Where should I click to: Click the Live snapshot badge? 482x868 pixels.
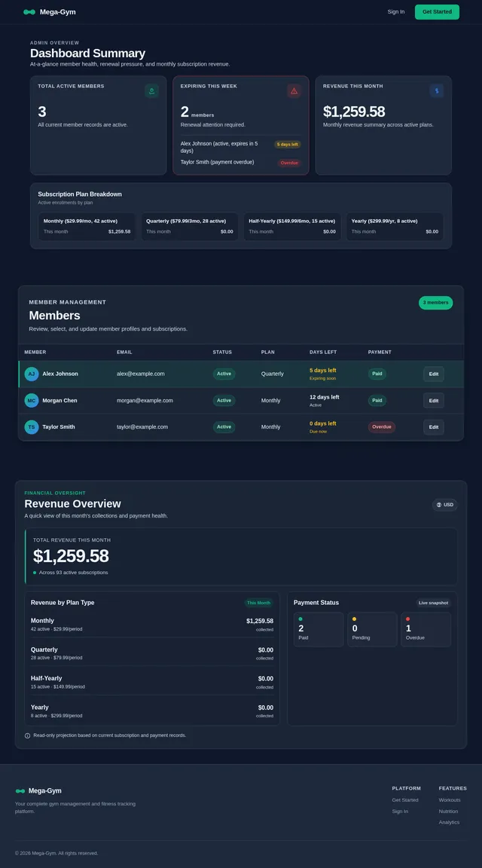point(433,603)
